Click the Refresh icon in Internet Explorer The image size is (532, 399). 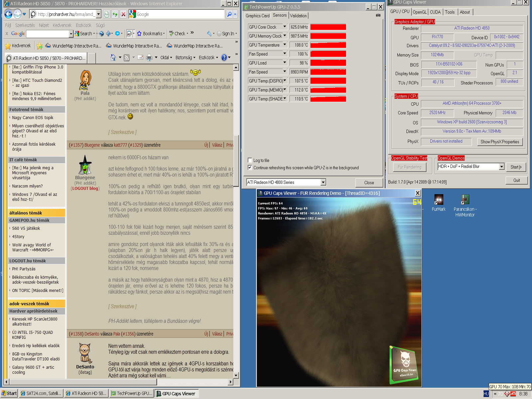(x=115, y=14)
